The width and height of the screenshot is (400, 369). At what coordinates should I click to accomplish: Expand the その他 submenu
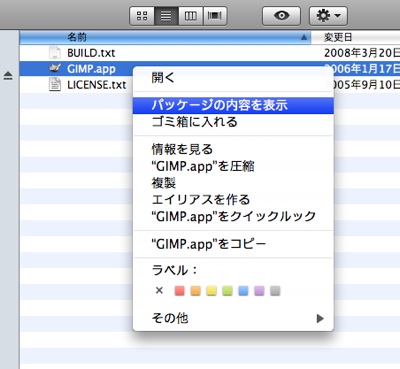pos(233,318)
